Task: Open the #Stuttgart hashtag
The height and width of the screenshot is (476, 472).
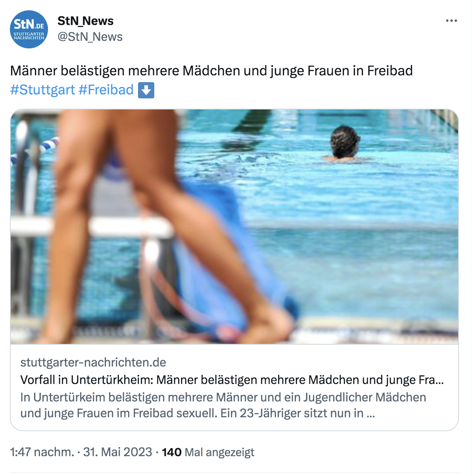Action: (42, 90)
